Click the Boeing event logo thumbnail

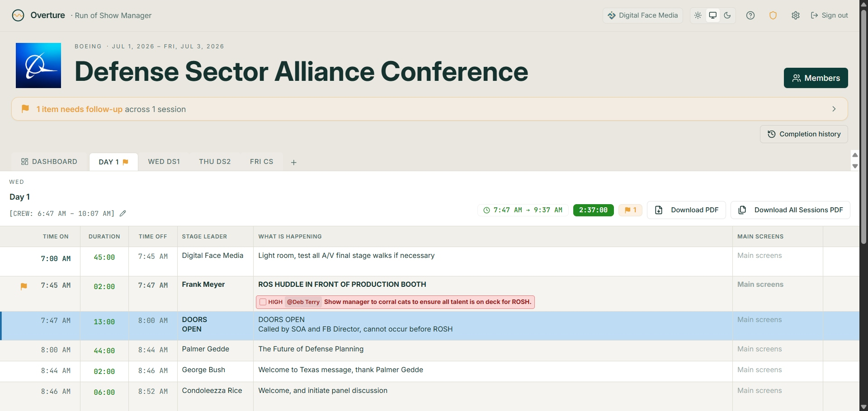tap(38, 65)
